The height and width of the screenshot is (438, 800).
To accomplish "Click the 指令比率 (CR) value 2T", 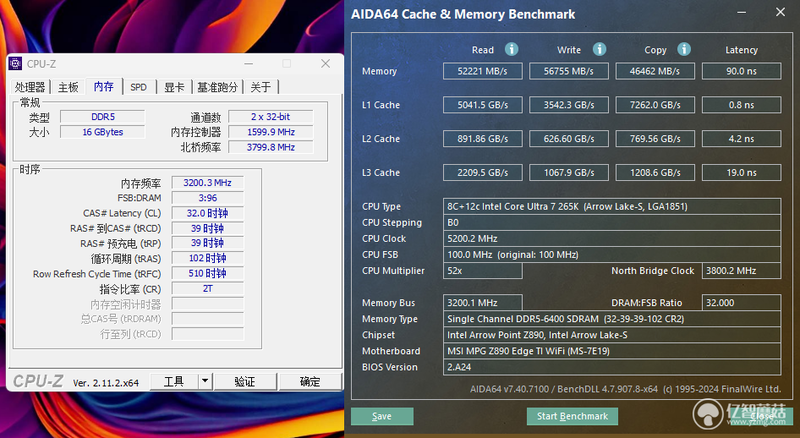I will pos(207,288).
